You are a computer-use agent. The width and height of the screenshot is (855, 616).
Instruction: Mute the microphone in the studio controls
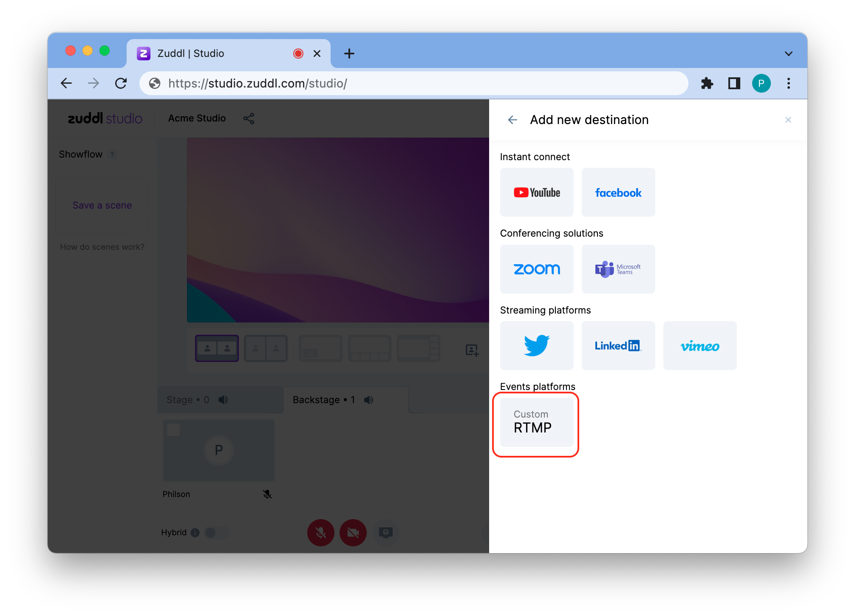(x=320, y=532)
